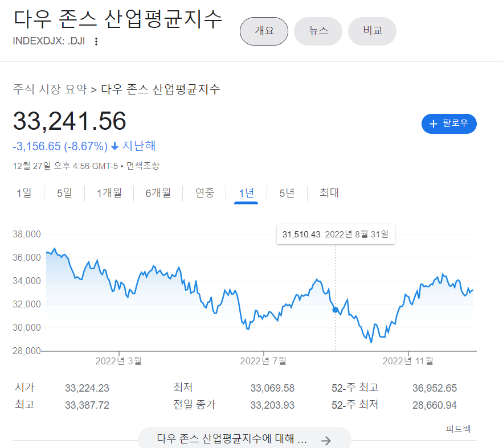Screen dimensions: 503x448
Task: Click the plus icon in the 팔로우 button
Action: [x=434, y=124]
